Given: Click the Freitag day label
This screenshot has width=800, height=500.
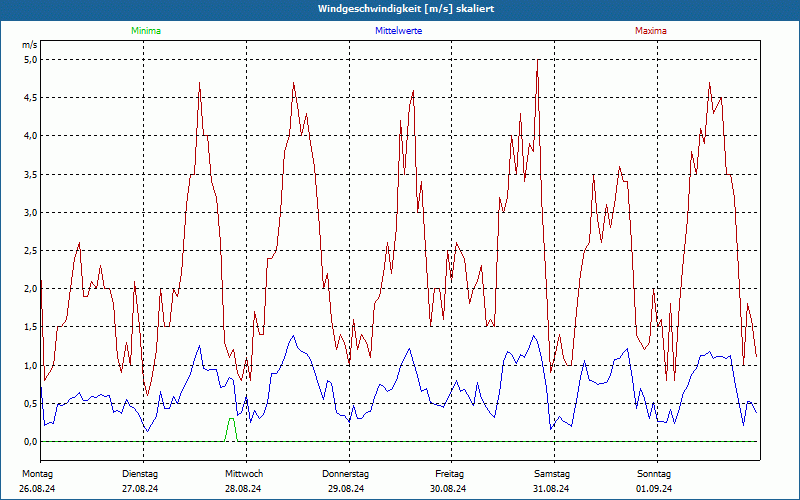Looking at the screenshot, I should tap(449, 474).
